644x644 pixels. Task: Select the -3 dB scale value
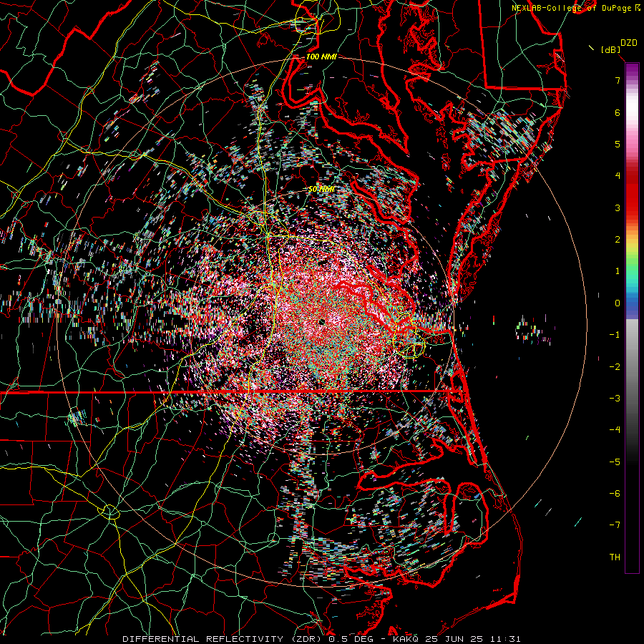(x=615, y=399)
